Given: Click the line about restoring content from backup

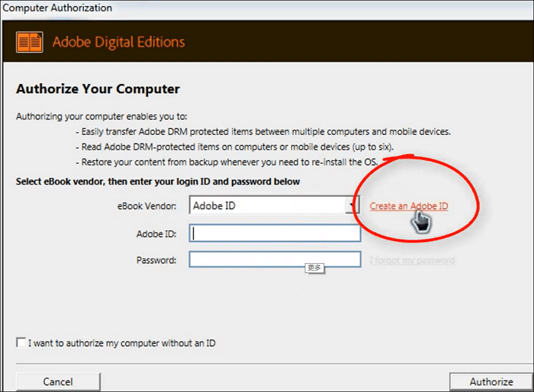Looking at the screenshot, I should click(227, 162).
